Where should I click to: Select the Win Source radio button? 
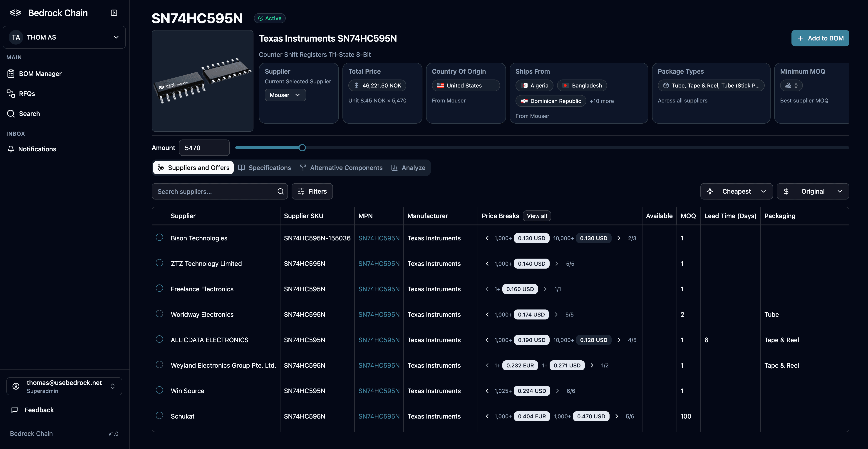[x=159, y=390]
